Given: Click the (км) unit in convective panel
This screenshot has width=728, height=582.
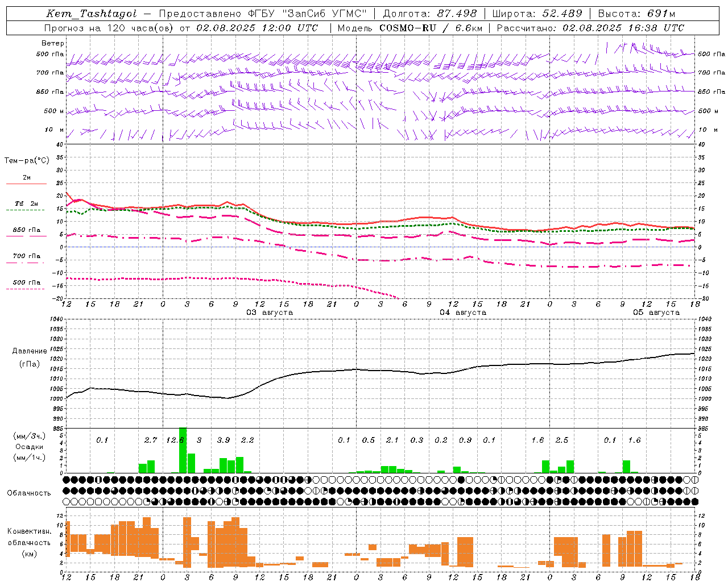Looking at the screenshot, I should click(30, 554).
